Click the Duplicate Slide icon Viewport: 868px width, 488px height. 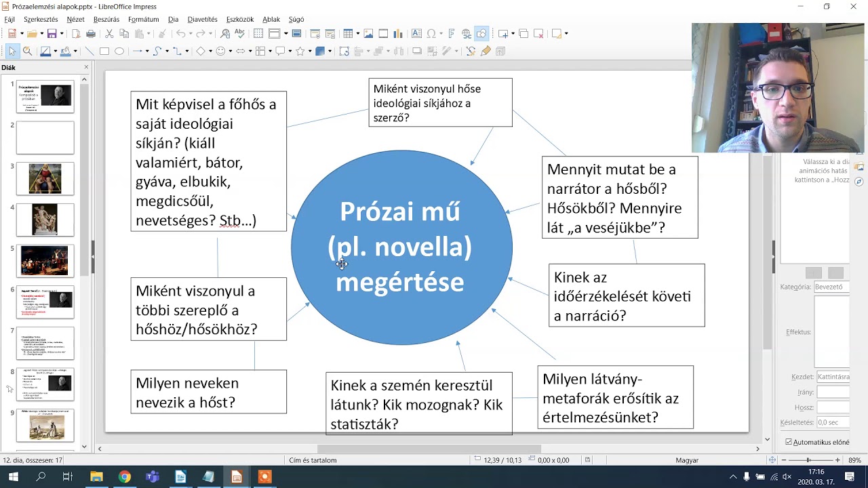[x=524, y=34]
